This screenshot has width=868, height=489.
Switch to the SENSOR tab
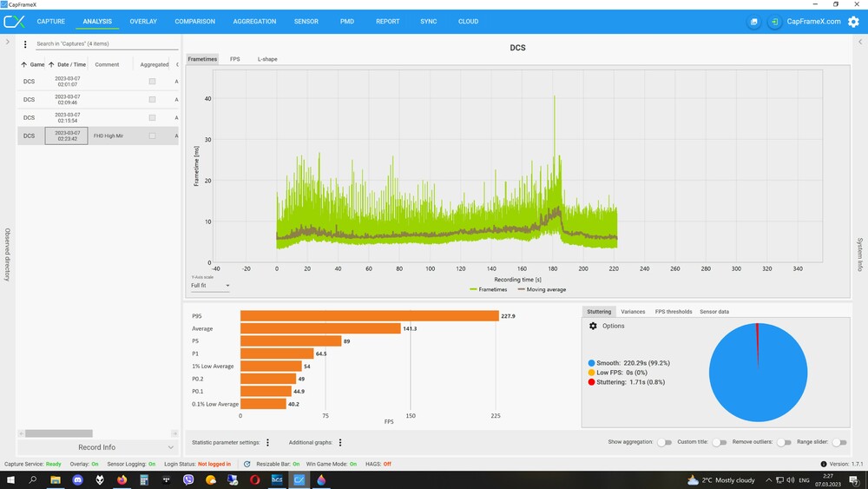[x=306, y=22]
